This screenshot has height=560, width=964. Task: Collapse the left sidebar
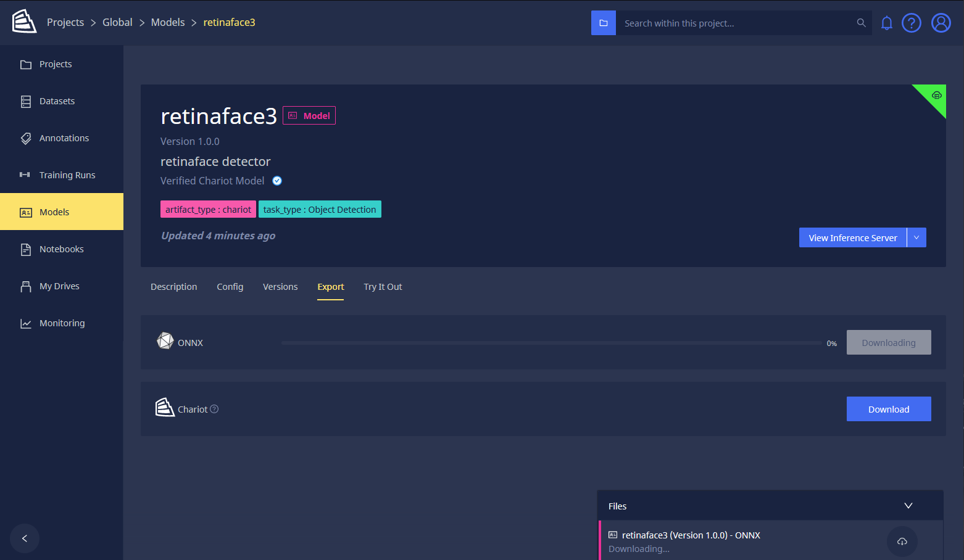[x=25, y=538]
